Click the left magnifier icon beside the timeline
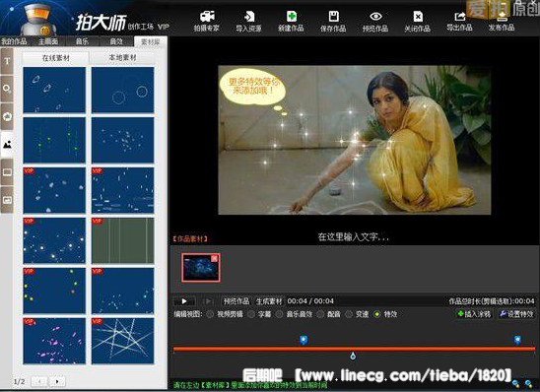Screen dimensions: 540x392 [x=515, y=383]
